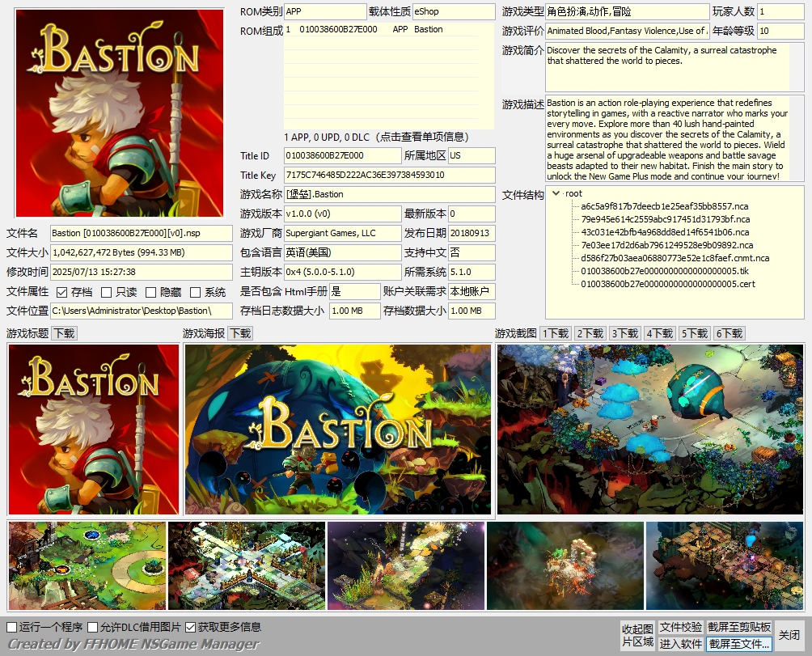
Task: Check the 运行一个程序 option
Action: [12, 627]
